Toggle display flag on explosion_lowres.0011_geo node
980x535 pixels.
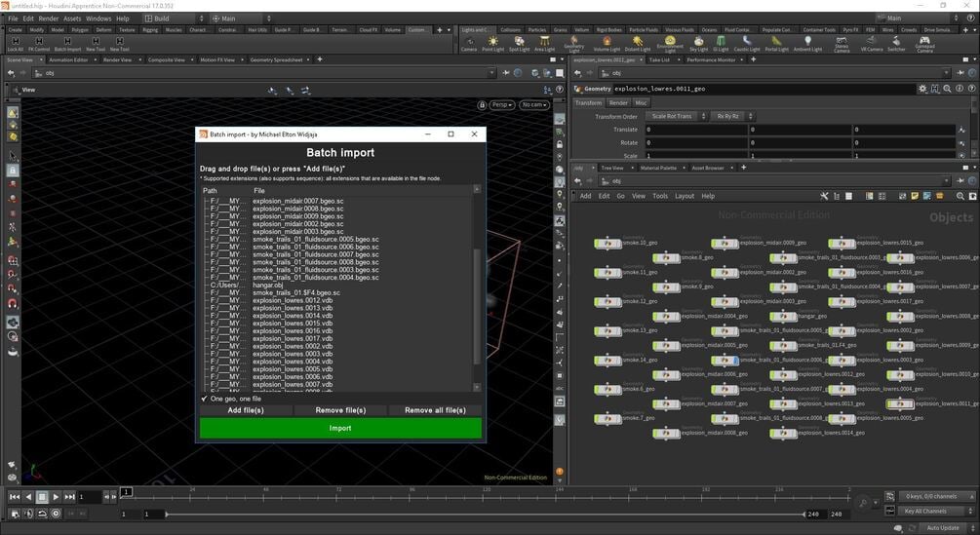911,403
